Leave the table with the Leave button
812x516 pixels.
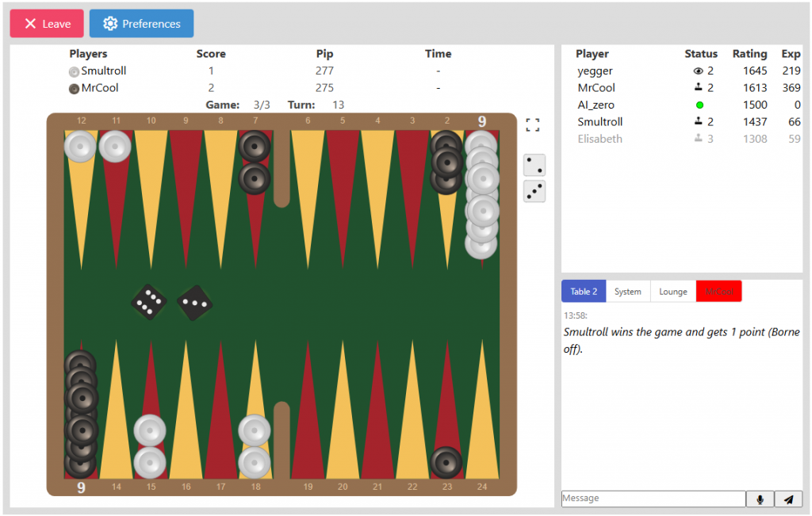tap(47, 24)
